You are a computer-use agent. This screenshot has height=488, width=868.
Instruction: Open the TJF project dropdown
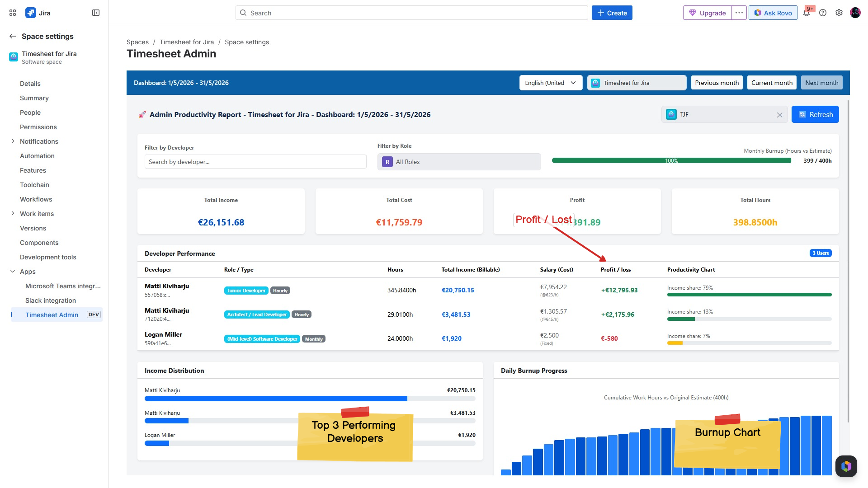pos(724,114)
